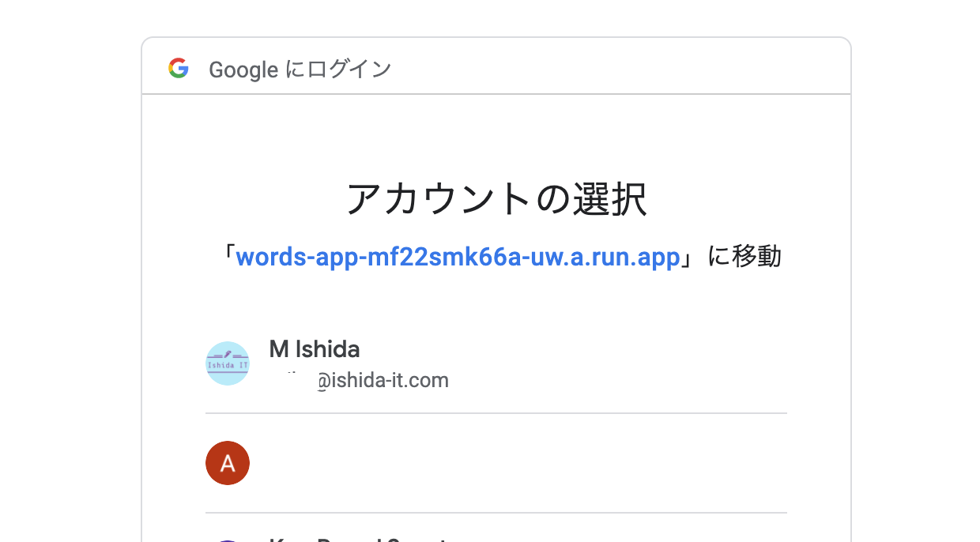
Task: Click the red letter A avatar
Action: (x=228, y=463)
